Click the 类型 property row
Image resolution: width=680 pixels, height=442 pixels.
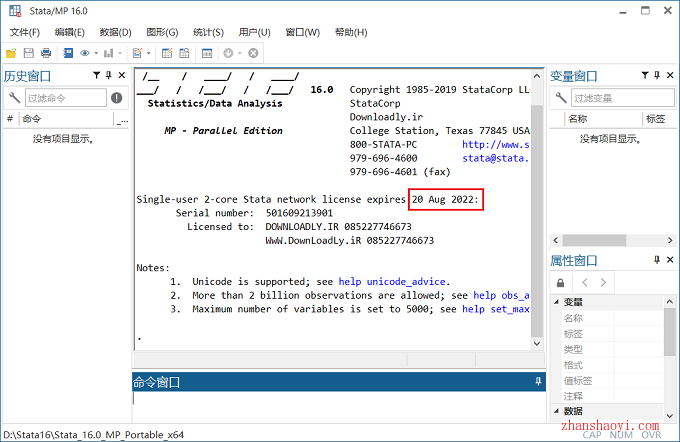tap(612, 349)
